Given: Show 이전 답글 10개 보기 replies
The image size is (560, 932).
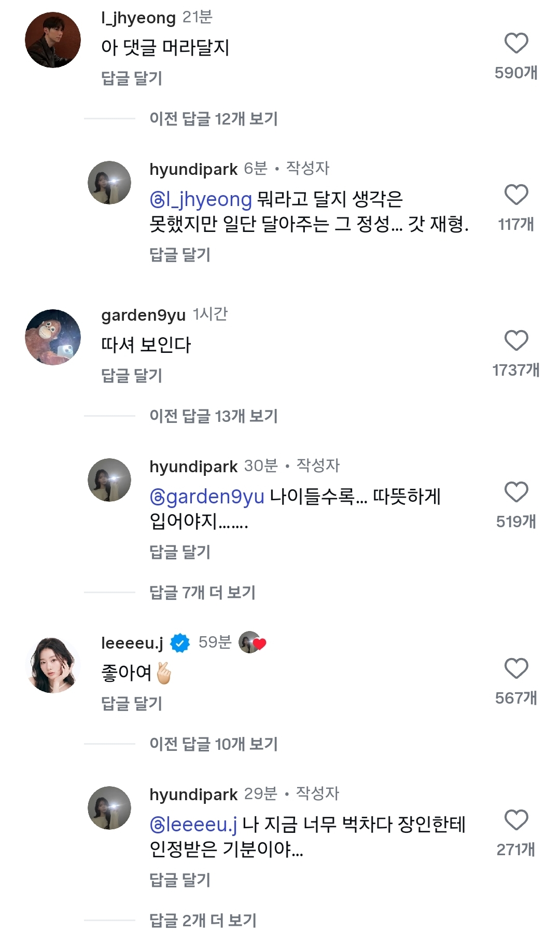Looking at the screenshot, I should coord(213,744).
